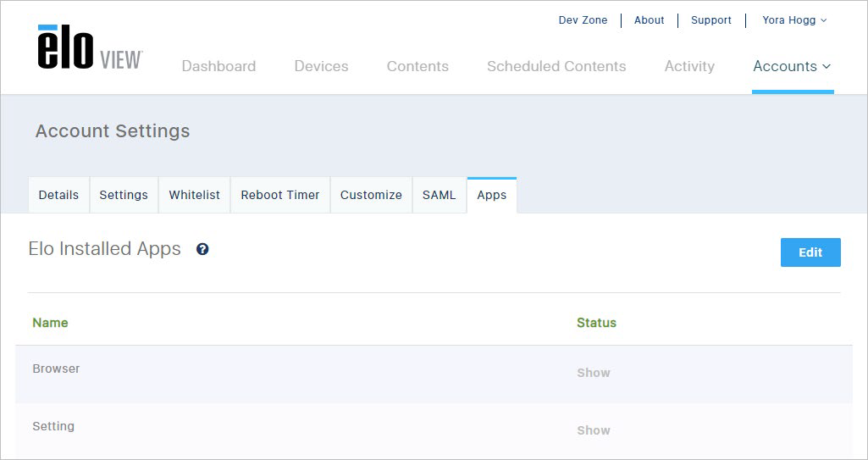Click Show status for Setting
The height and width of the screenshot is (460, 868).
click(594, 430)
